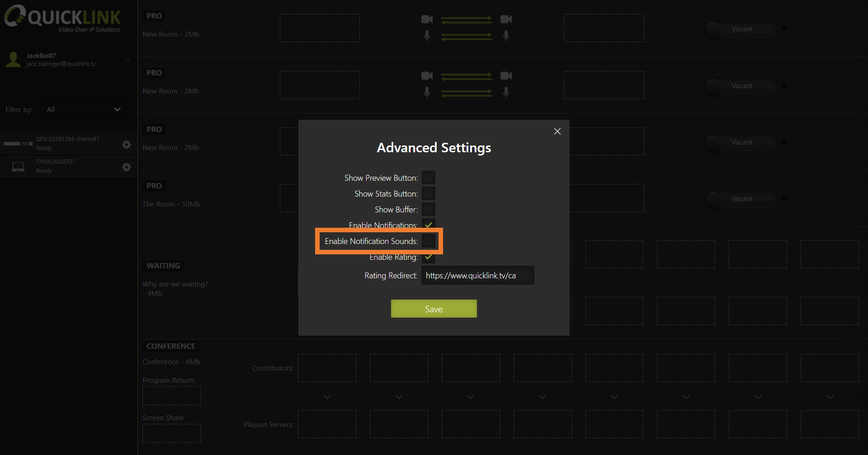This screenshot has height=455, width=868.
Task: Click the JackBal87 user avatar icon
Action: 14,60
